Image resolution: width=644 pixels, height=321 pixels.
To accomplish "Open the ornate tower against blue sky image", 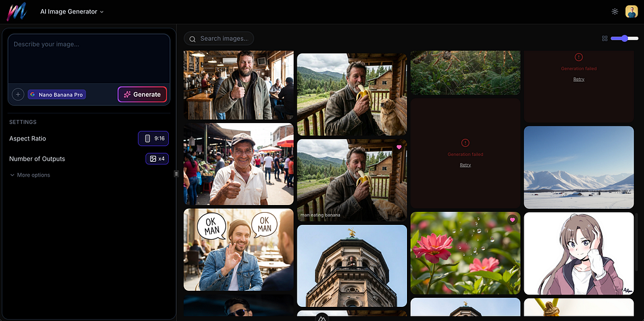I will coord(352,266).
